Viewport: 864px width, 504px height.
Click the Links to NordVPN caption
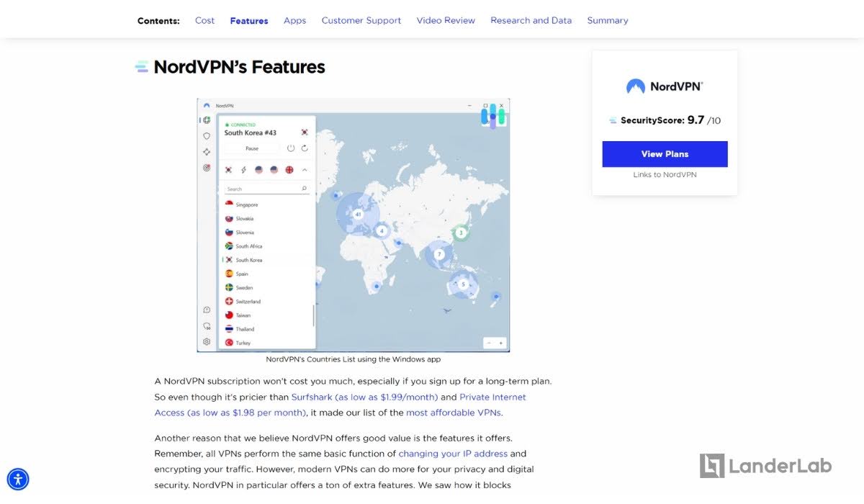[x=665, y=174]
